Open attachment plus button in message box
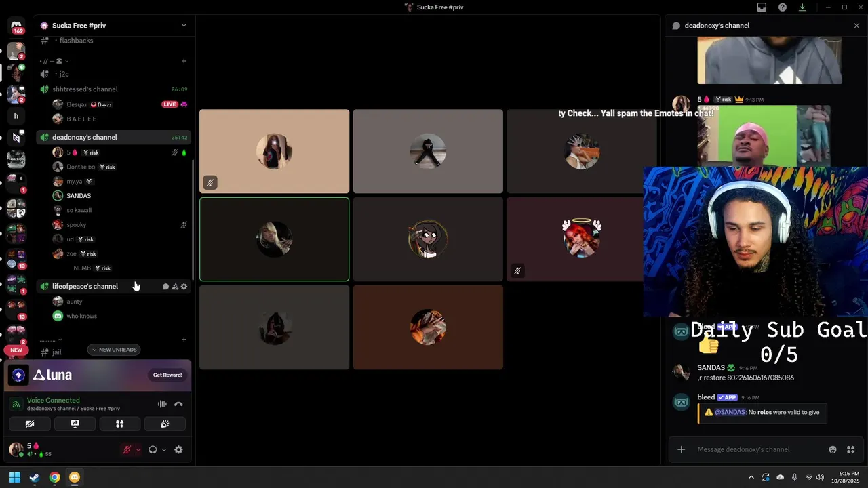This screenshot has width=868, height=488. coord(682,449)
